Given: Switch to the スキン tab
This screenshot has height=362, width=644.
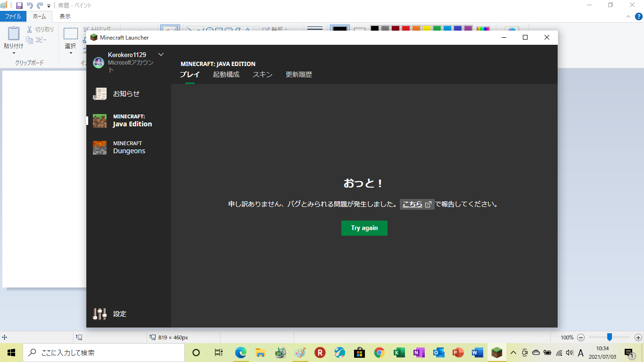Looking at the screenshot, I should pyautogui.click(x=262, y=74).
